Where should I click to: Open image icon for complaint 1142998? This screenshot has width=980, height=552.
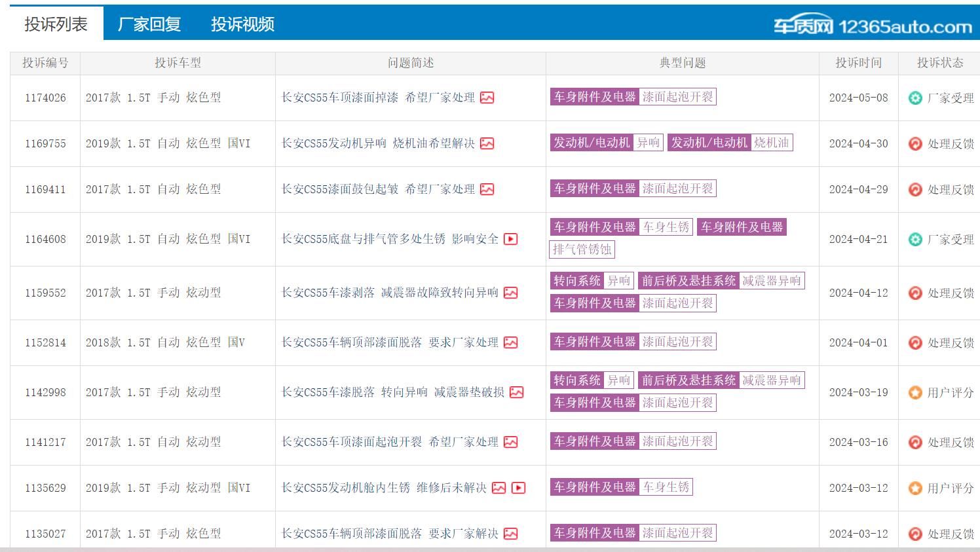click(x=517, y=392)
